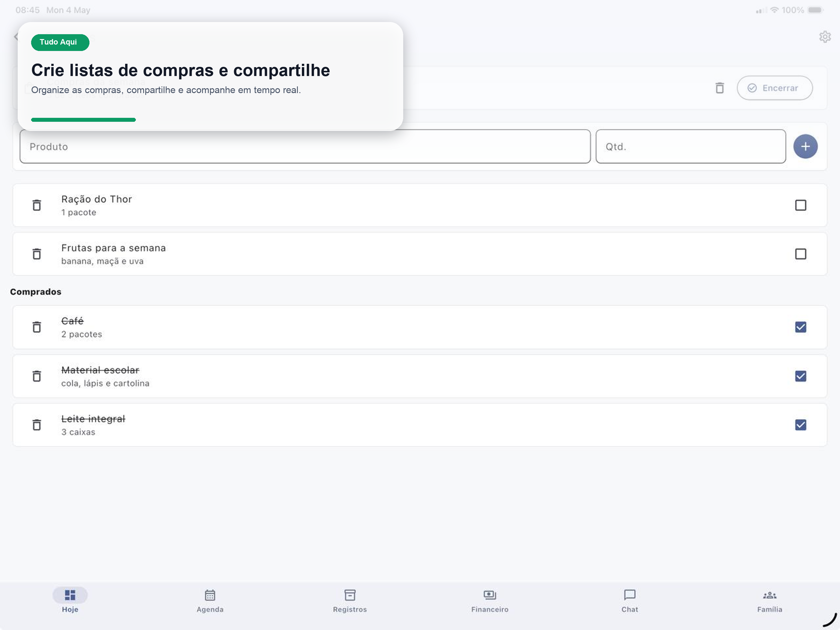840x630 pixels.
Task: Click the 08:45 clock in status bar
Action: pos(27,10)
